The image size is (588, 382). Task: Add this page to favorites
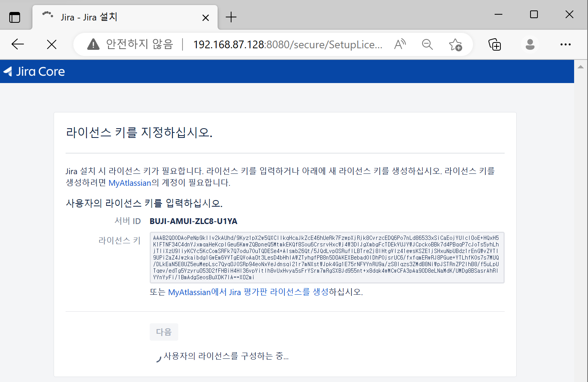click(455, 44)
